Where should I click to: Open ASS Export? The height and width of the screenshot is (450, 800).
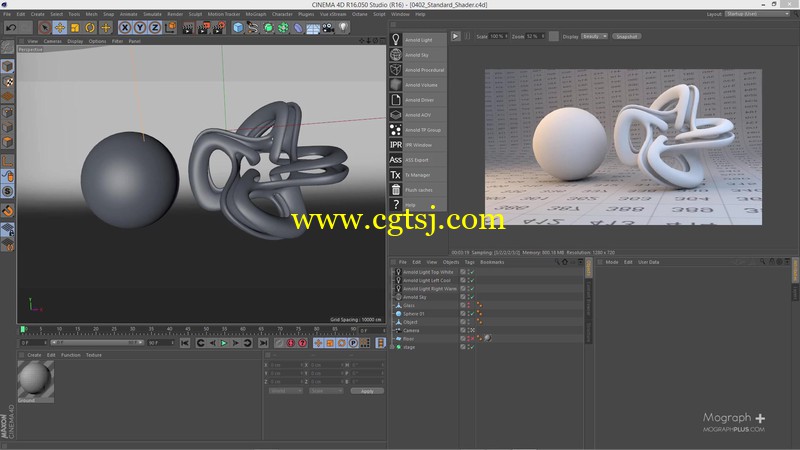(x=417, y=160)
